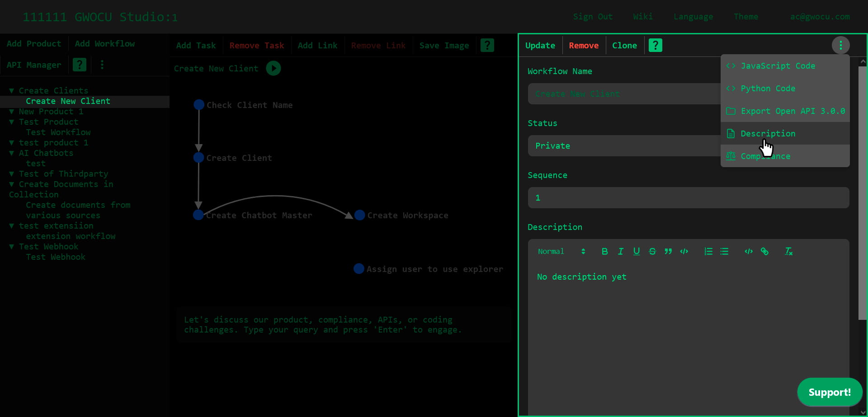Open the help icon next to Save Image
Screen dimensions: 868x417
pos(487,45)
